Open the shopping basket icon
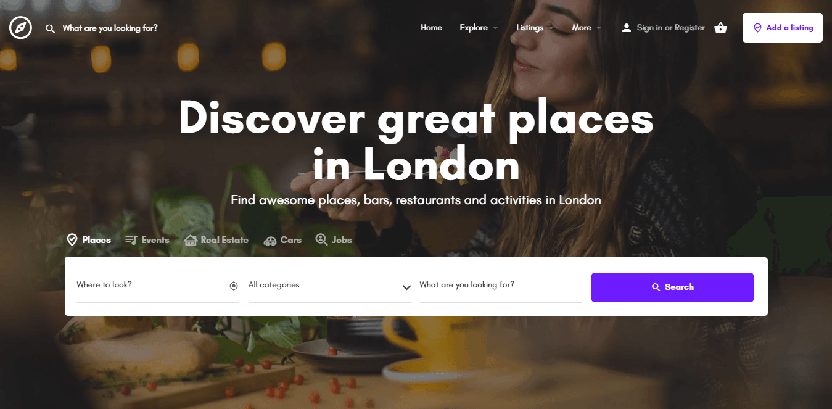 [720, 28]
